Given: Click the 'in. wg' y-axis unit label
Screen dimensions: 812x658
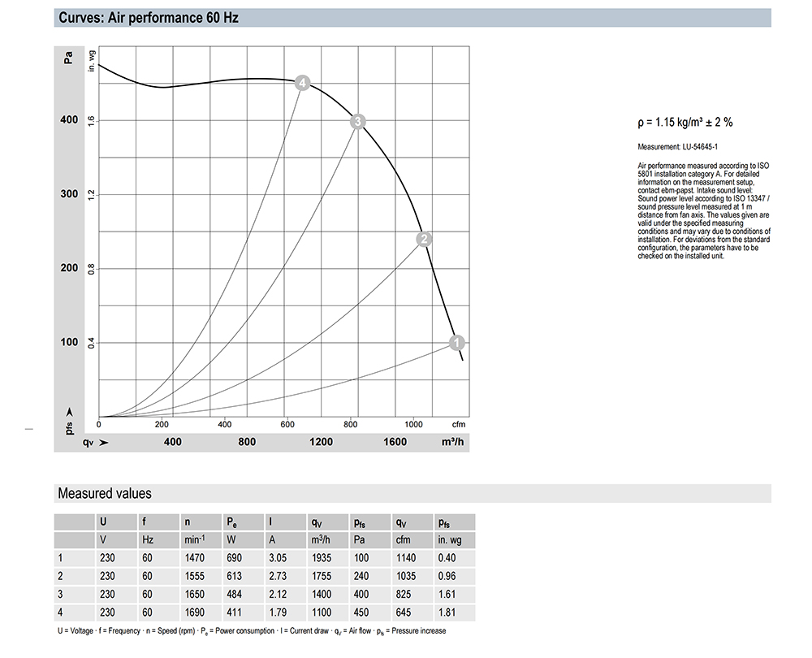Looking at the screenshot, I should (92, 61).
